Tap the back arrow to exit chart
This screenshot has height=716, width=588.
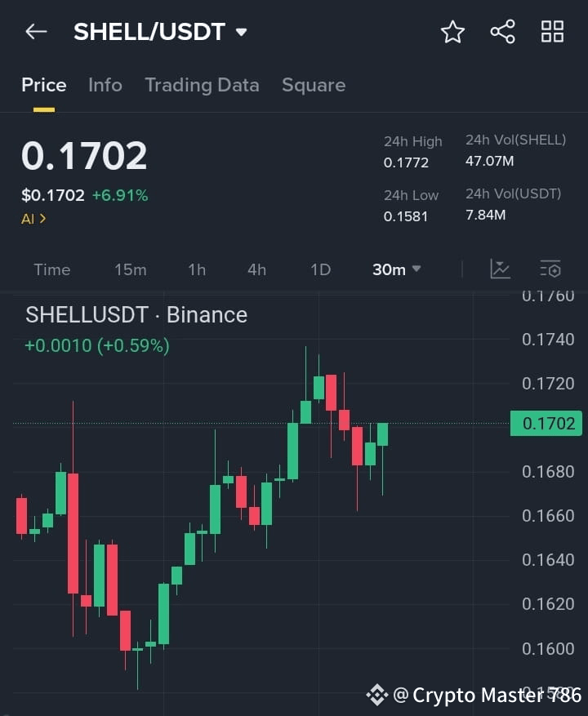pos(34,31)
